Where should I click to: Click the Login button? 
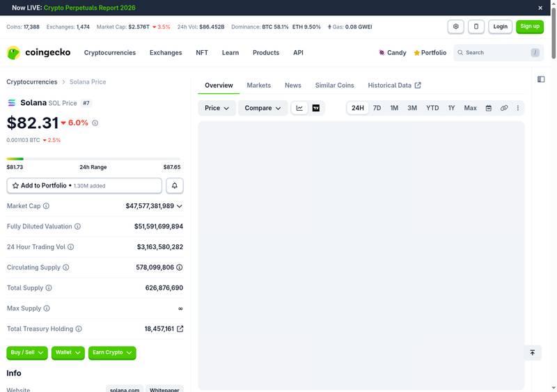click(x=500, y=26)
